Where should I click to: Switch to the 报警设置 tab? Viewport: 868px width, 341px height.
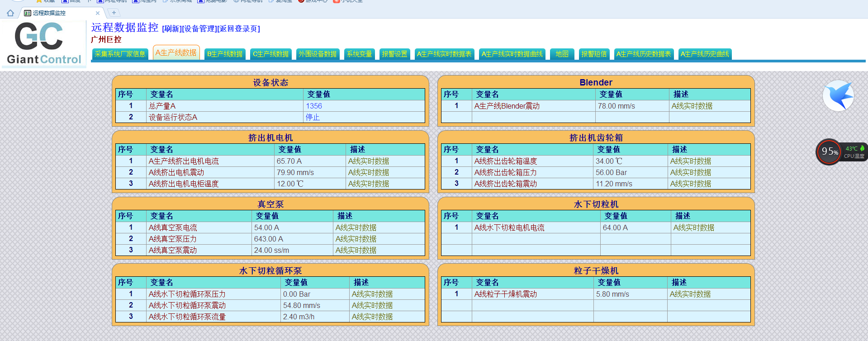(394, 54)
